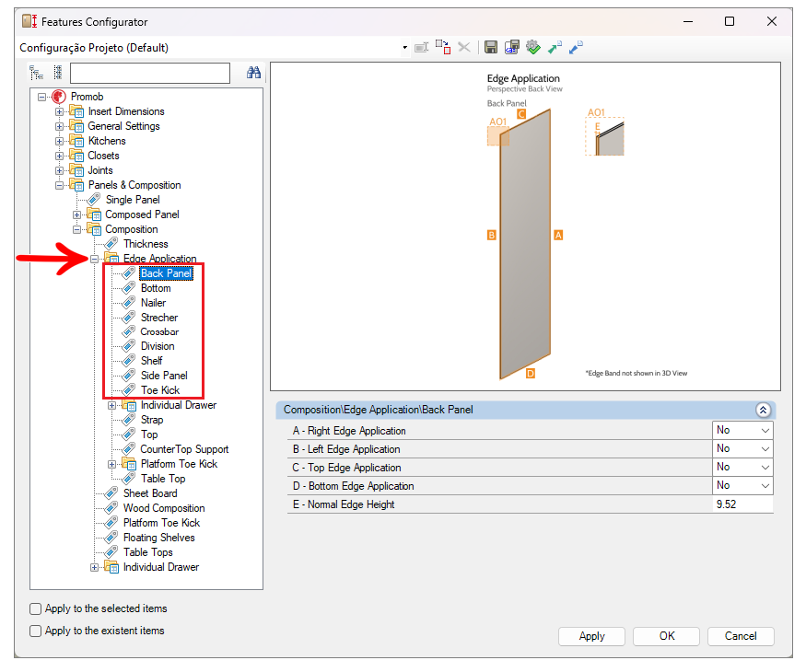
Task: Expand Platform Toe Kick folder under Edge Application
Action: (x=111, y=465)
